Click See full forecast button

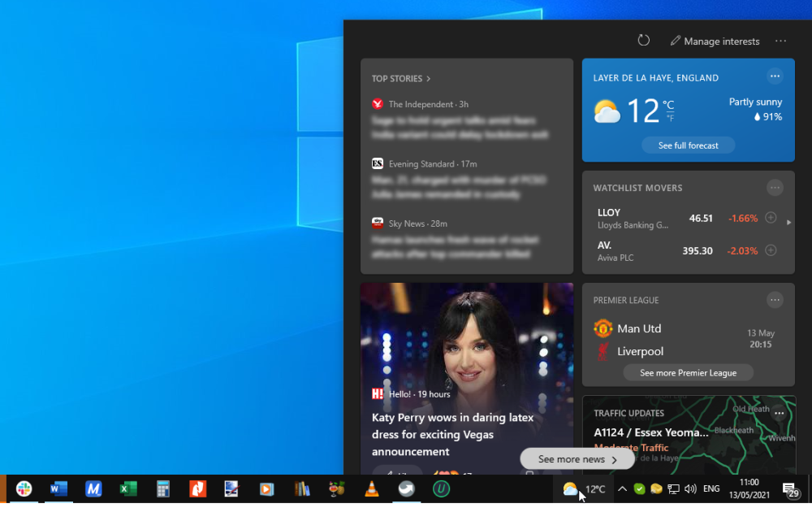click(688, 145)
